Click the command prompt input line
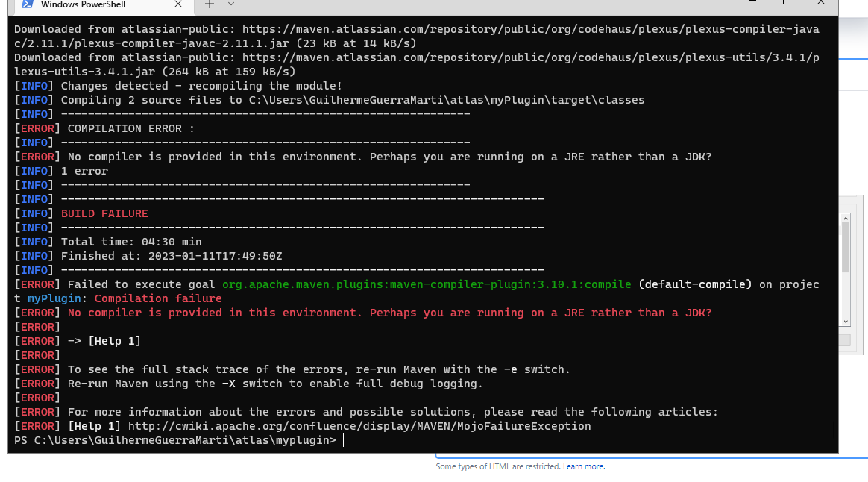 tap(342, 439)
